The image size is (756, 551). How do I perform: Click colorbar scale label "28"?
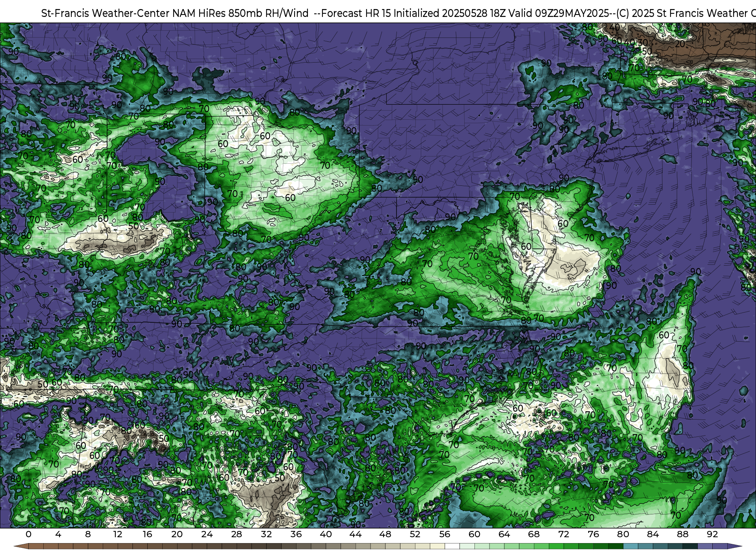coord(237,534)
